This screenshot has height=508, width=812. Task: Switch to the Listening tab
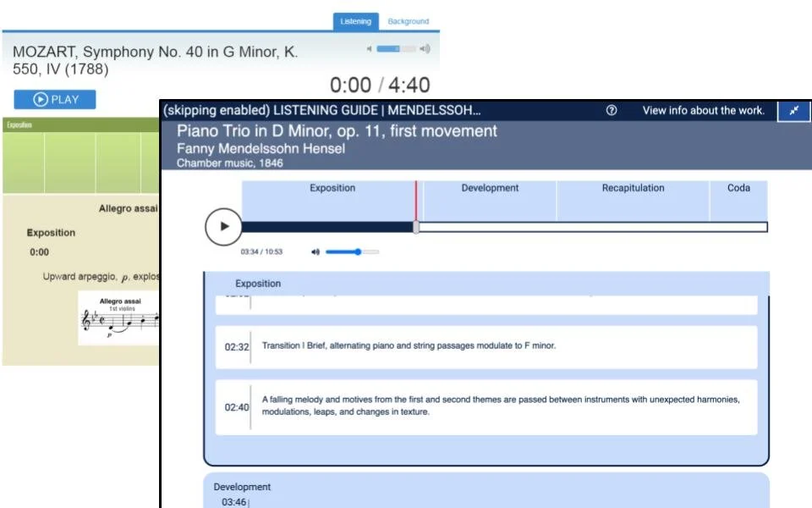point(356,21)
